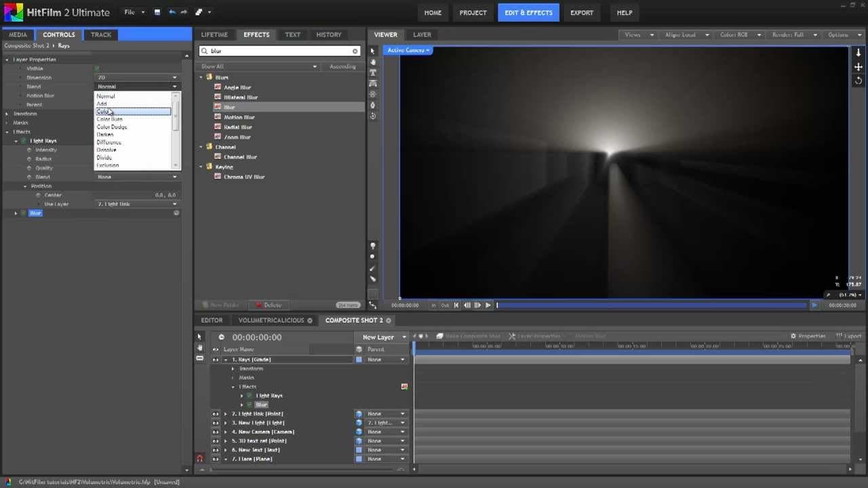The image size is (868, 488).
Task: Switch to the History tab
Action: (x=328, y=35)
